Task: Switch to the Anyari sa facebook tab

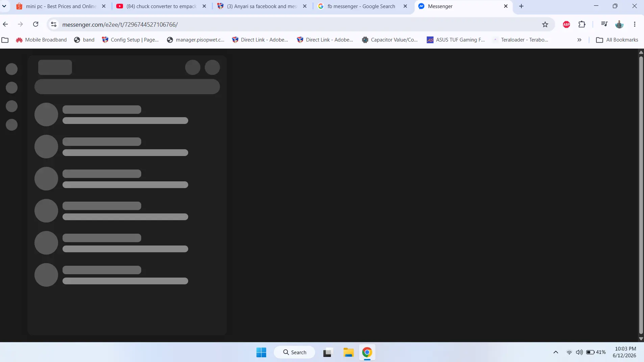Action: point(262,6)
